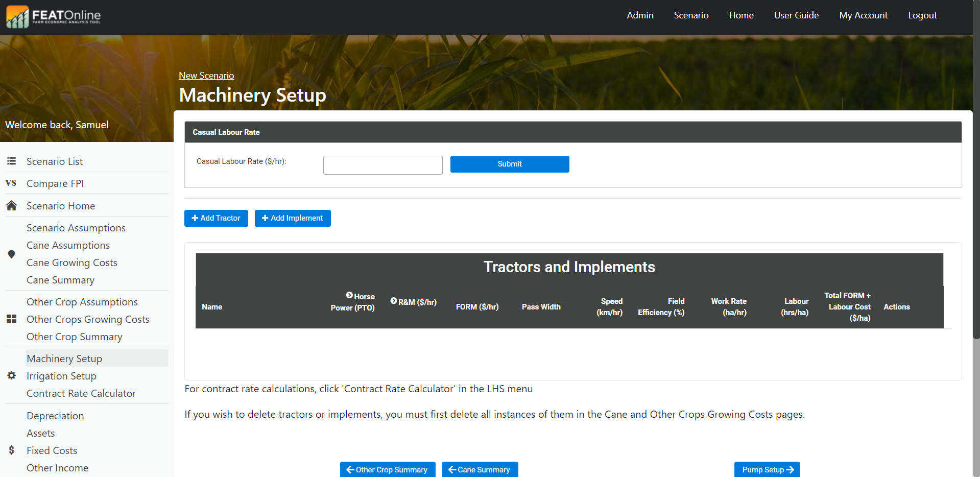This screenshot has height=477, width=980.
Task: Open My Account in the top bar
Action: coord(863,15)
